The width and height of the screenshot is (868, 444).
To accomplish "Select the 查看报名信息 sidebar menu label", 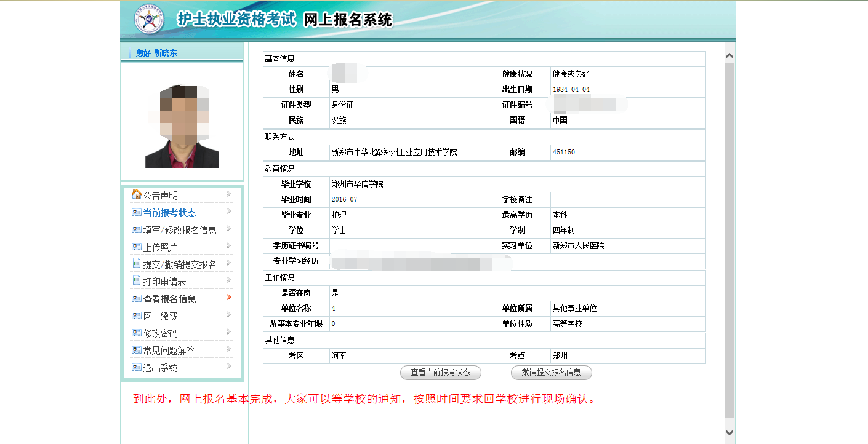I will [169, 299].
